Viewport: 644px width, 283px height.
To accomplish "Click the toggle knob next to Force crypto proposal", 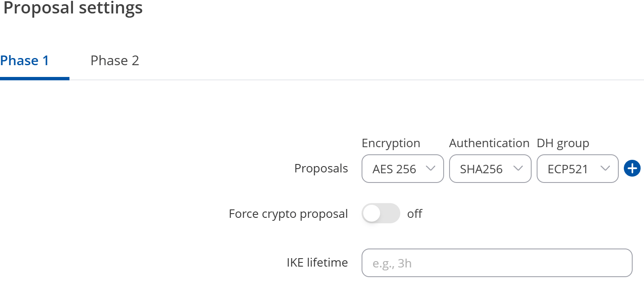I will [372, 213].
